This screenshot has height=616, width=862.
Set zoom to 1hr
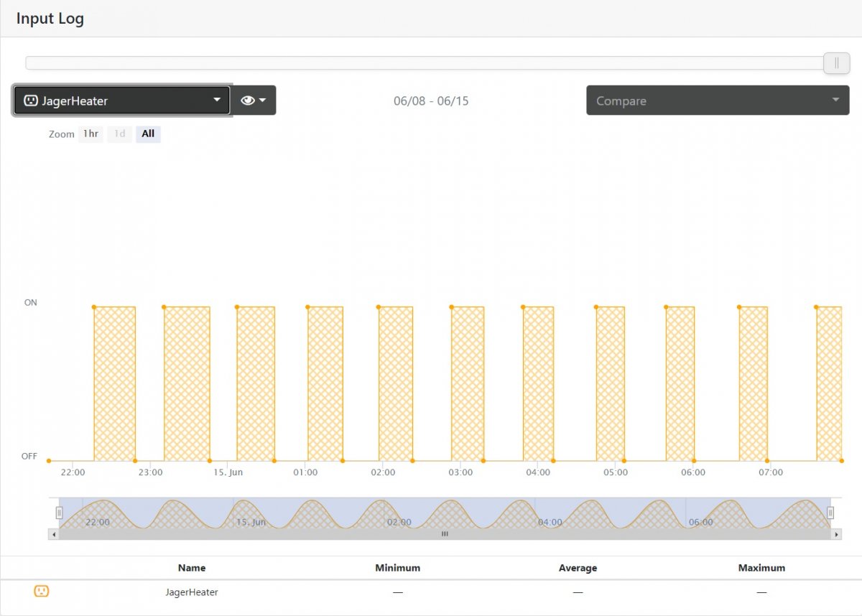point(91,134)
